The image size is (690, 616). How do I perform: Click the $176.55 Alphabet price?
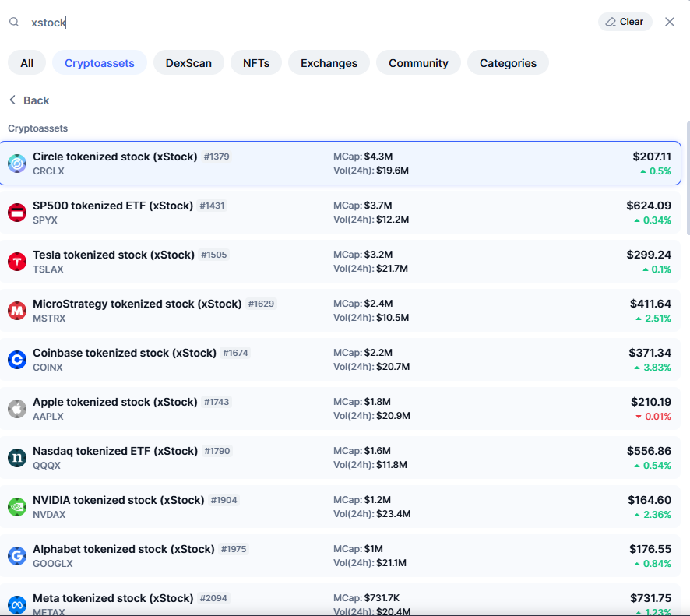(x=650, y=549)
